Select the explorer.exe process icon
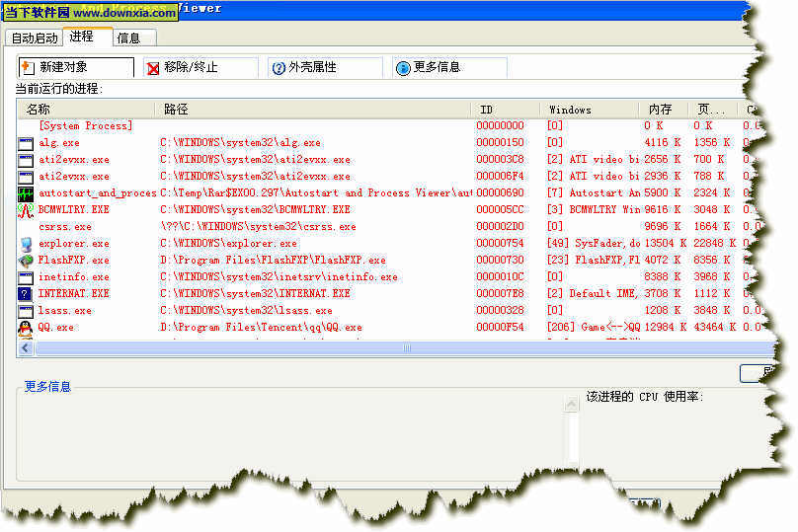The height and width of the screenshot is (532, 798). point(26,244)
